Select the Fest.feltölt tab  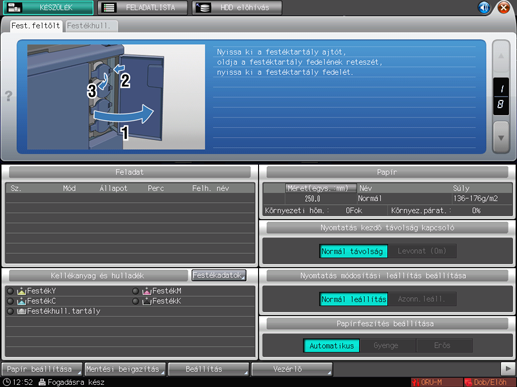point(36,26)
